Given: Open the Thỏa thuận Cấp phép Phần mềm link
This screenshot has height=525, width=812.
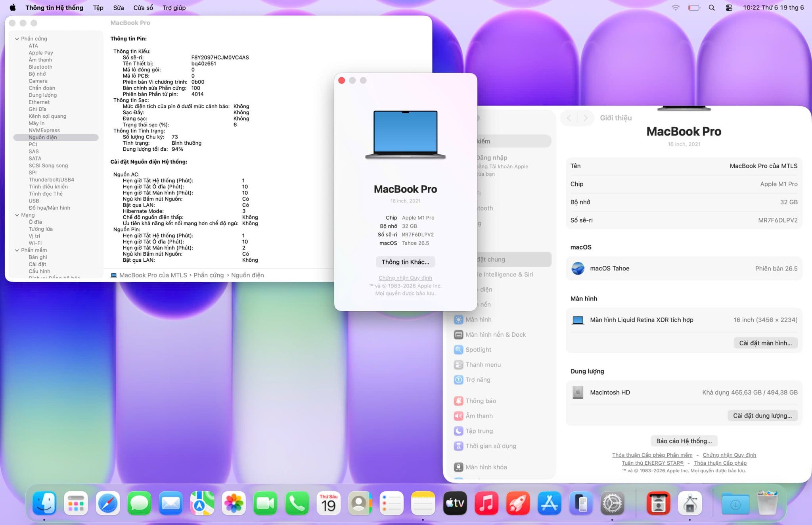Looking at the screenshot, I should [x=652, y=455].
